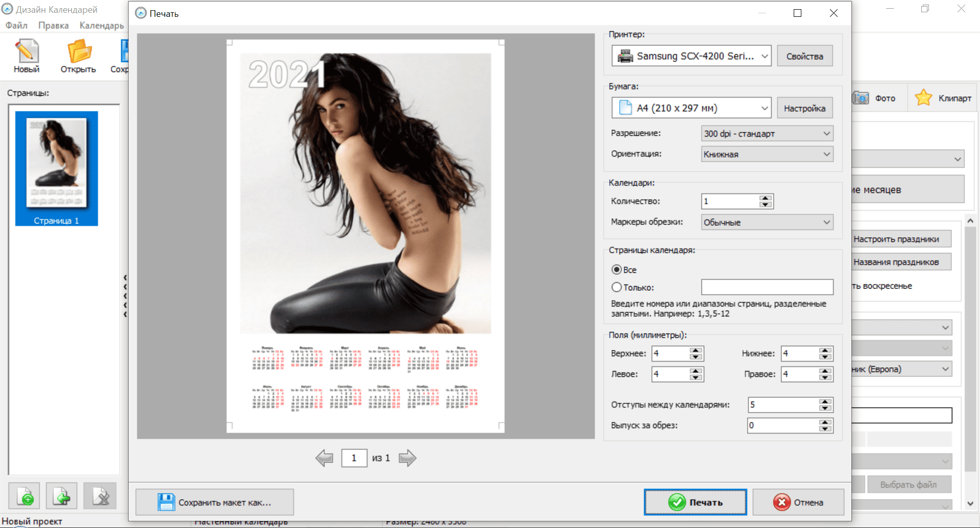
Task: Click the Клипарт star icon in main window
Action: [x=923, y=98]
